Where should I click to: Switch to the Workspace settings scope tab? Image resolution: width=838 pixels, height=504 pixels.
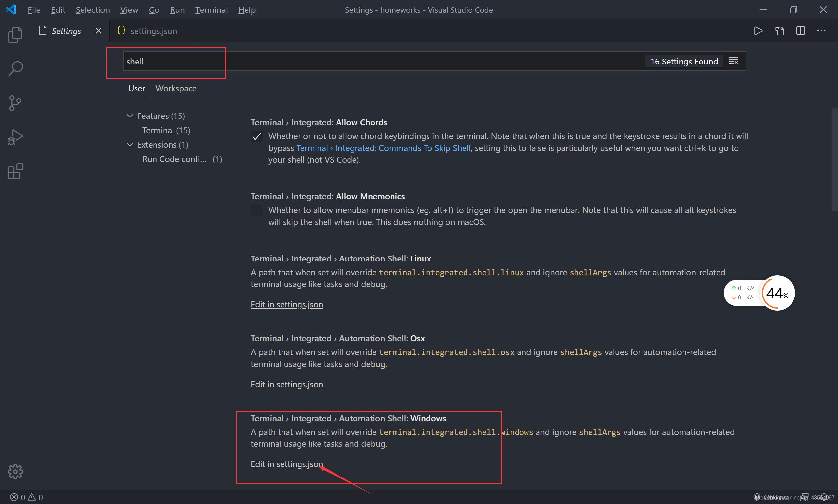[x=176, y=88]
